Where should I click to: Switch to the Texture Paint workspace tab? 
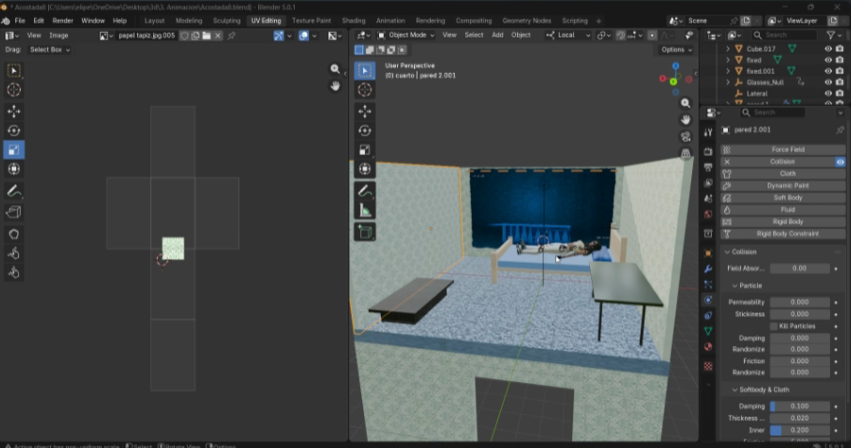311,20
